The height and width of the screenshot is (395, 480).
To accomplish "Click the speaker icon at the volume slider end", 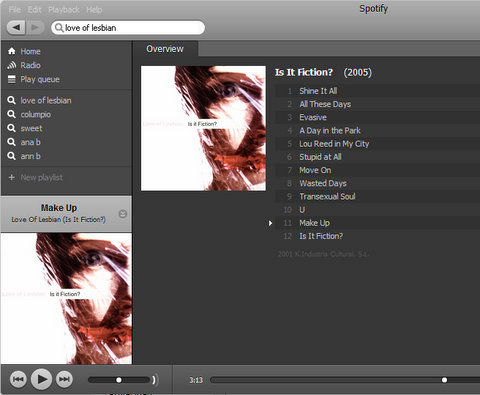I will click(x=154, y=380).
